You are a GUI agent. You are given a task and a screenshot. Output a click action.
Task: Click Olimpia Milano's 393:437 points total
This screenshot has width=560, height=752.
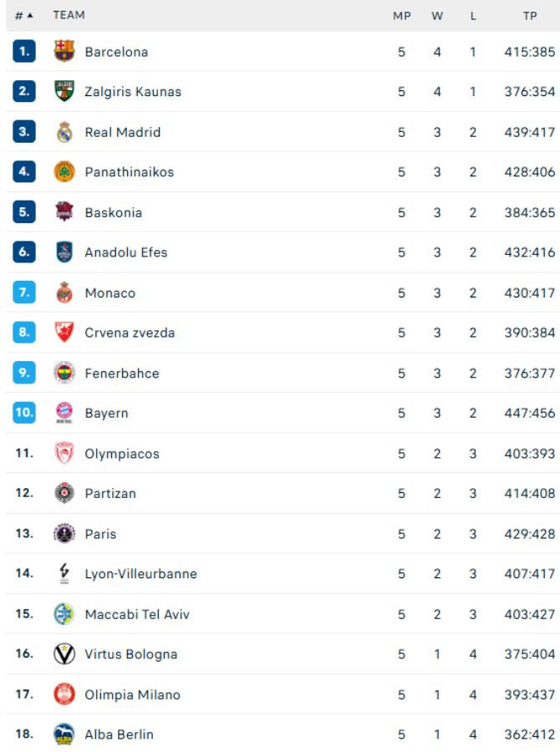pos(530,694)
